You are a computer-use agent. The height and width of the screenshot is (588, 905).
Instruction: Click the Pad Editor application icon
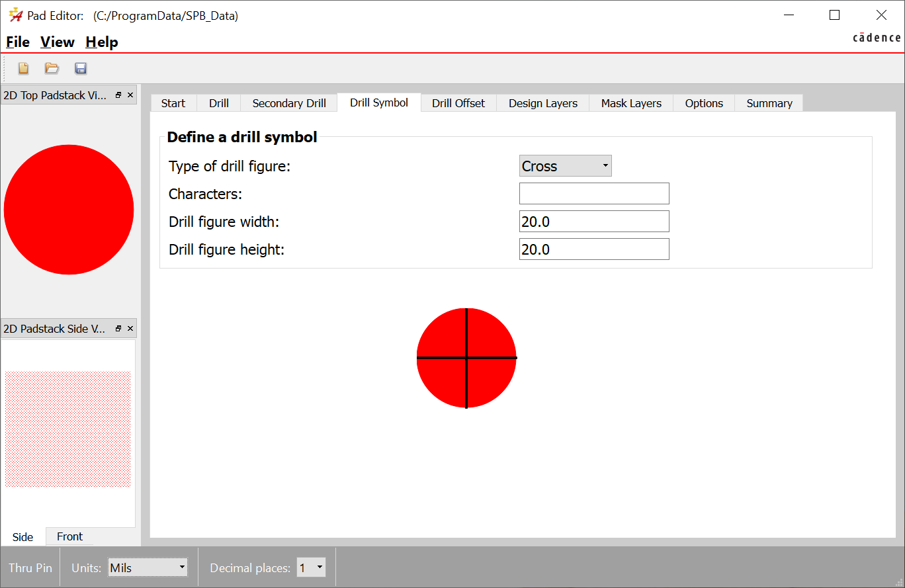(15, 15)
